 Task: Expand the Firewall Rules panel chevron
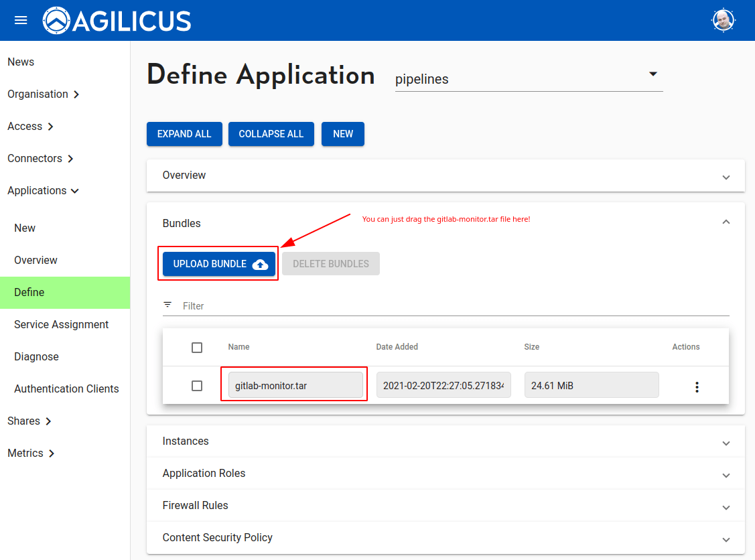[x=726, y=507]
